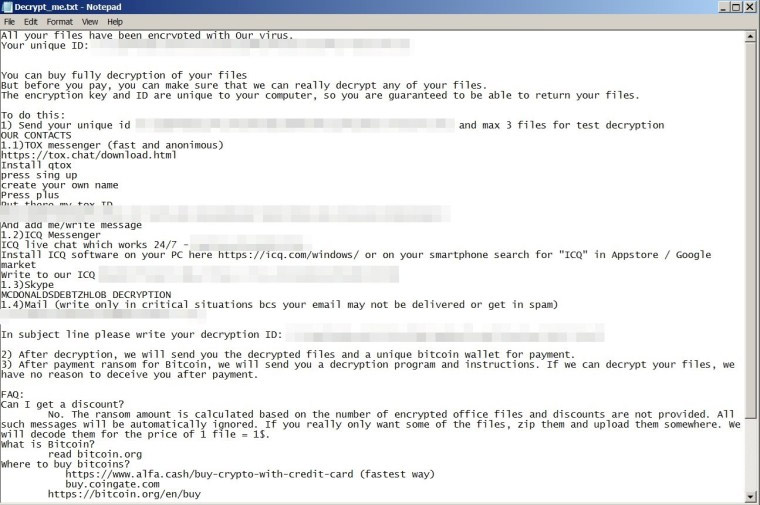
Task: Open the Help menu
Action: tap(115, 22)
